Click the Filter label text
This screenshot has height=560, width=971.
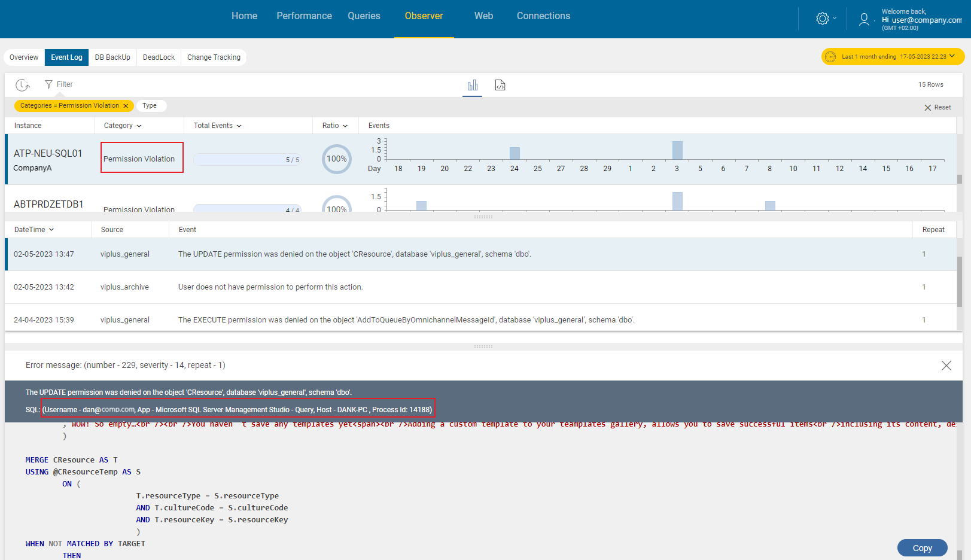pos(65,84)
